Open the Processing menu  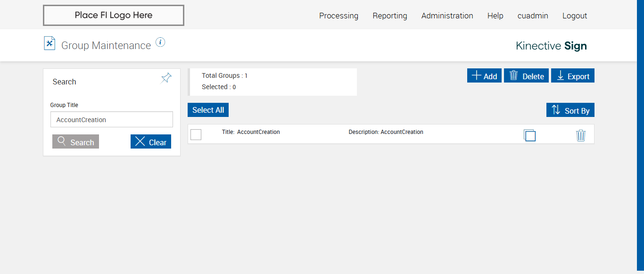click(339, 16)
